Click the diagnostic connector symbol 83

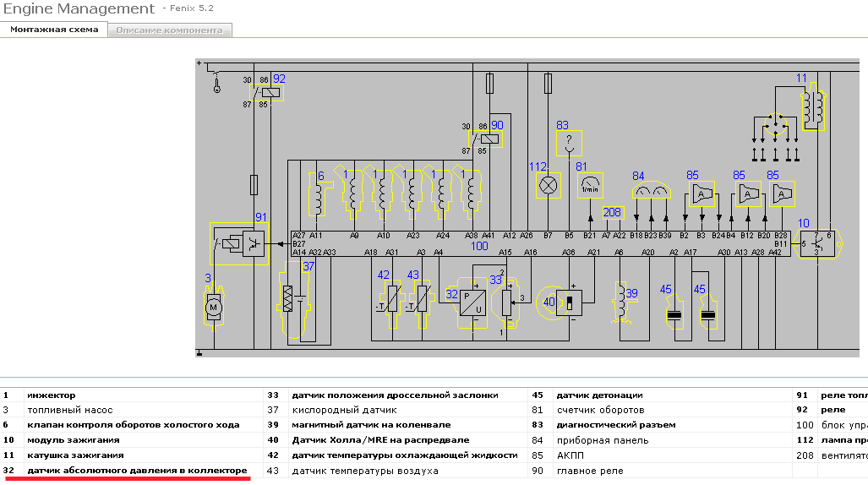[x=569, y=144]
